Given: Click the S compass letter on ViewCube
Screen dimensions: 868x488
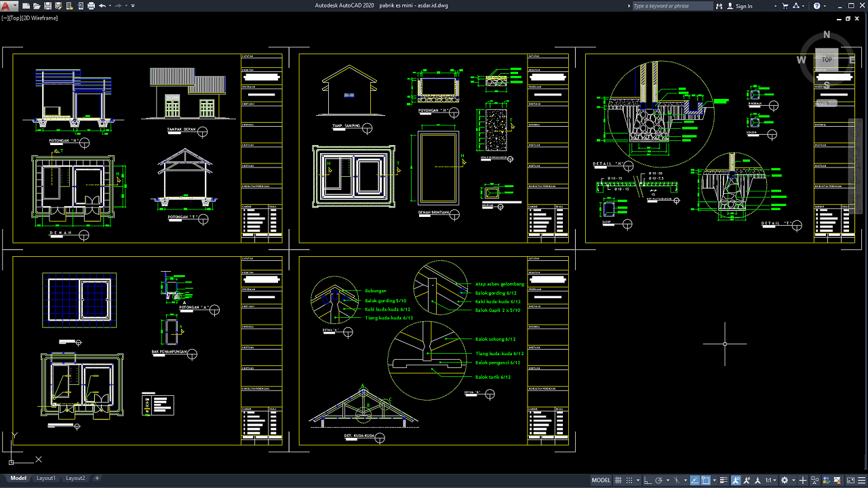Looking at the screenshot, I should (x=827, y=85).
